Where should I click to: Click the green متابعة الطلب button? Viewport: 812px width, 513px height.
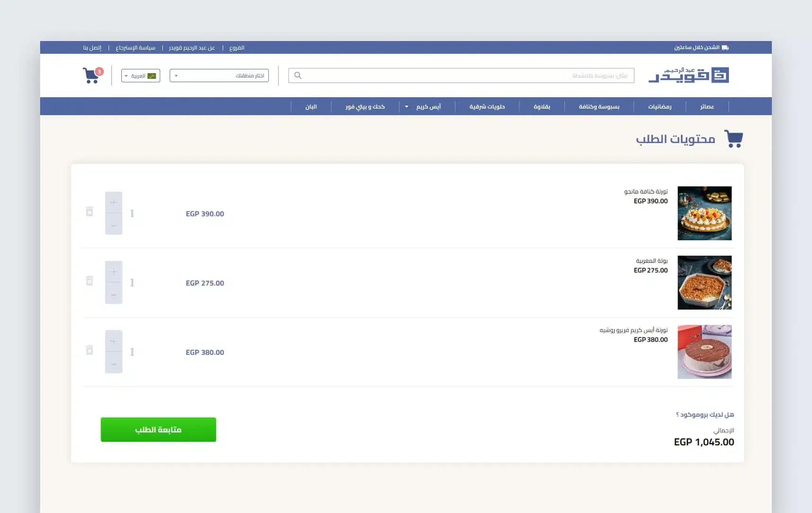tap(158, 429)
